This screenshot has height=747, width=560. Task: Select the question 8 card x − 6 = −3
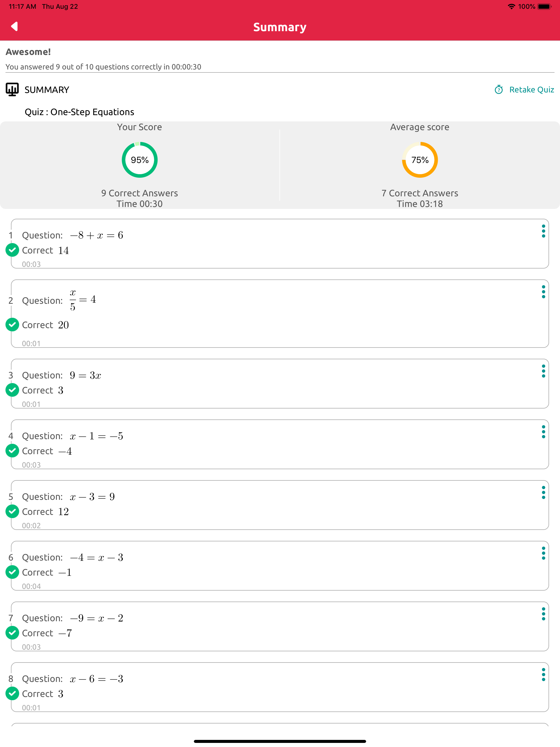click(280, 687)
